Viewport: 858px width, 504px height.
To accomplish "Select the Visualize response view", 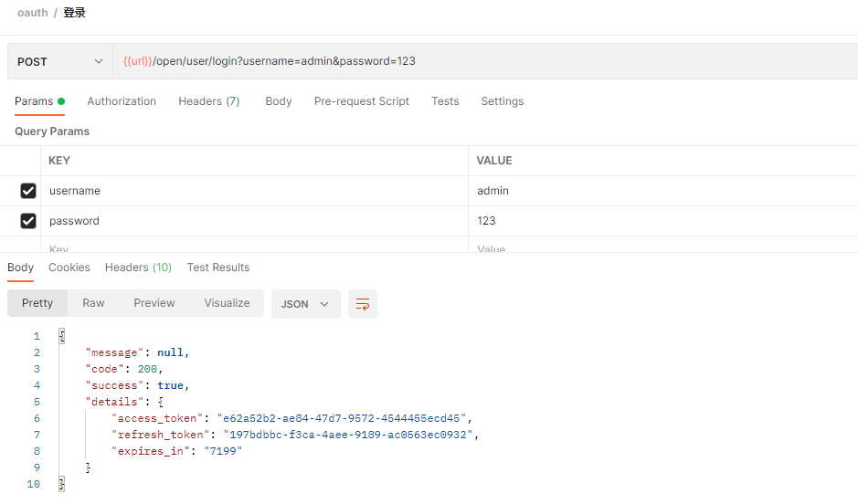I will pyautogui.click(x=227, y=303).
